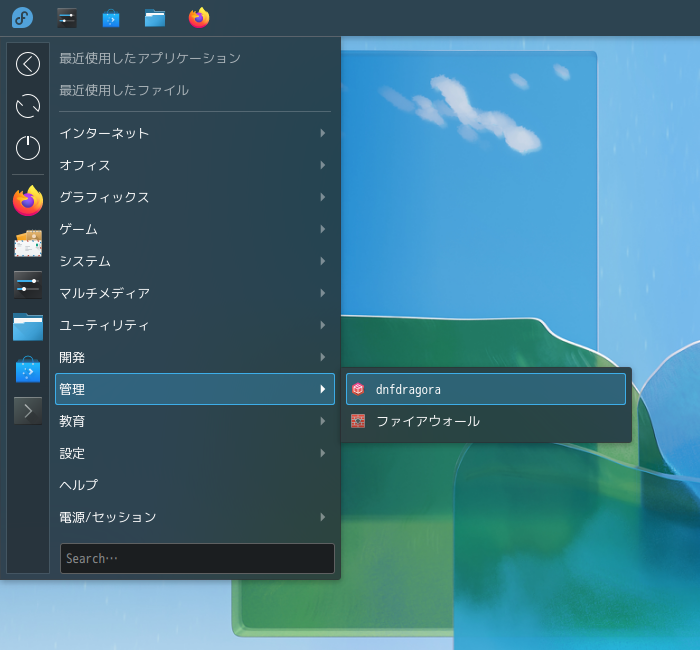Screen dimensions: 700x650
Task: Expand ゲーム submenu arrow
Action: coord(323,229)
